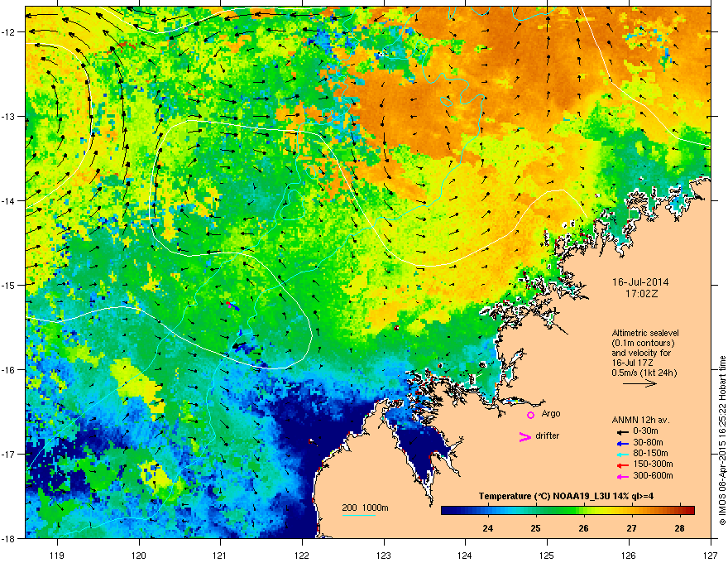This screenshot has width=728, height=563.
Task: Click the black 0-30m arrow in legend
Action: pyautogui.click(x=623, y=431)
